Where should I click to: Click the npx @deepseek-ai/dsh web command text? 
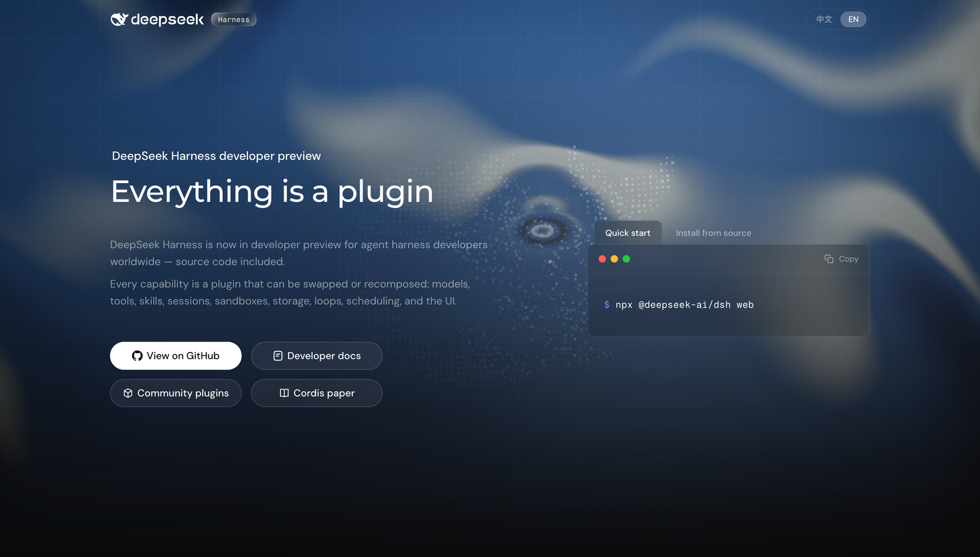point(685,305)
